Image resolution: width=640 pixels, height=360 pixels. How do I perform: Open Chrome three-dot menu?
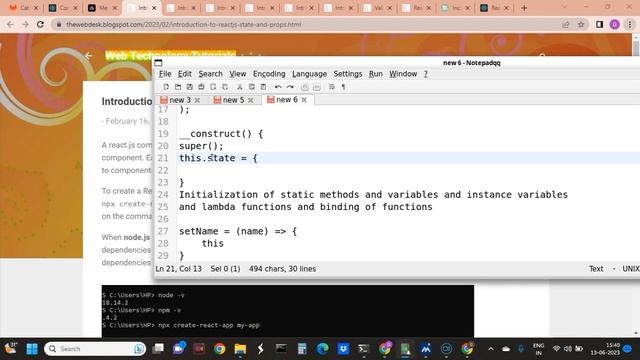click(x=630, y=24)
